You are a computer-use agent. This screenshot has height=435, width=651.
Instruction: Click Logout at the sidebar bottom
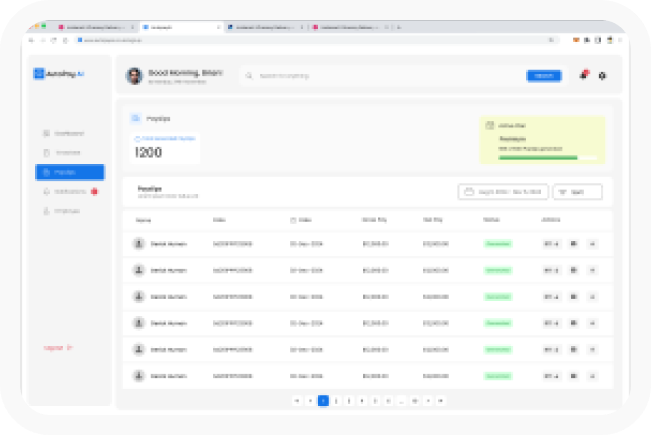pos(58,347)
